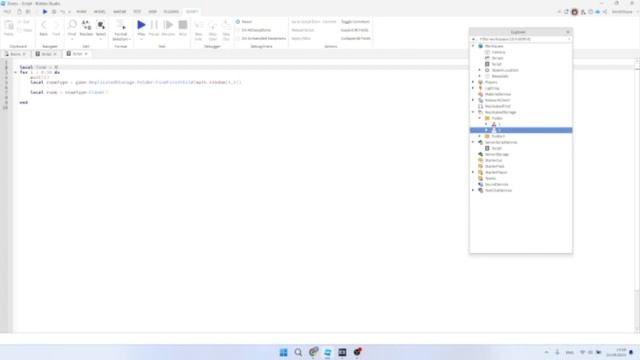Screen dimensions: 640x360
Task: Click the Resume test button
Action: click(x=168, y=25)
